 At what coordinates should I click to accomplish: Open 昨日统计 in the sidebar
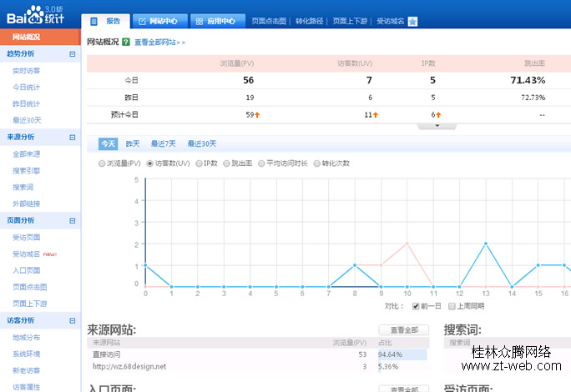[x=26, y=103]
